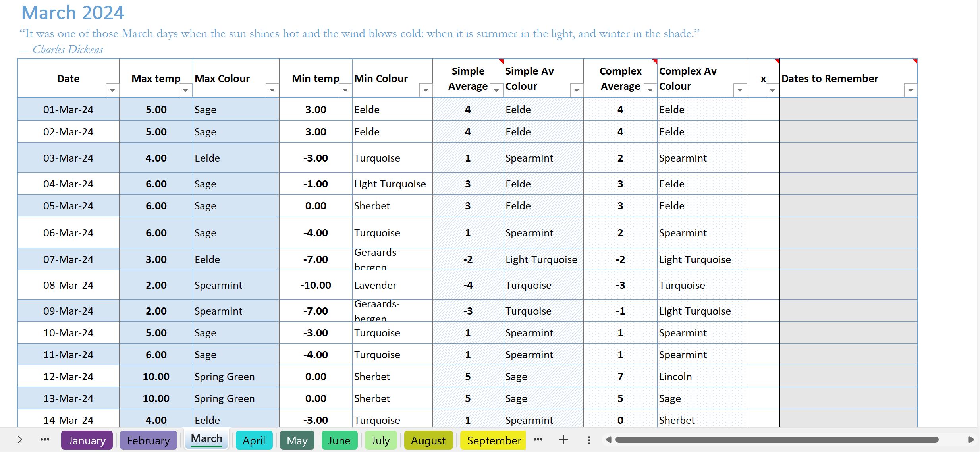Image resolution: width=980 pixels, height=452 pixels.
Task: Switch to the January sheet tab
Action: tap(87, 440)
